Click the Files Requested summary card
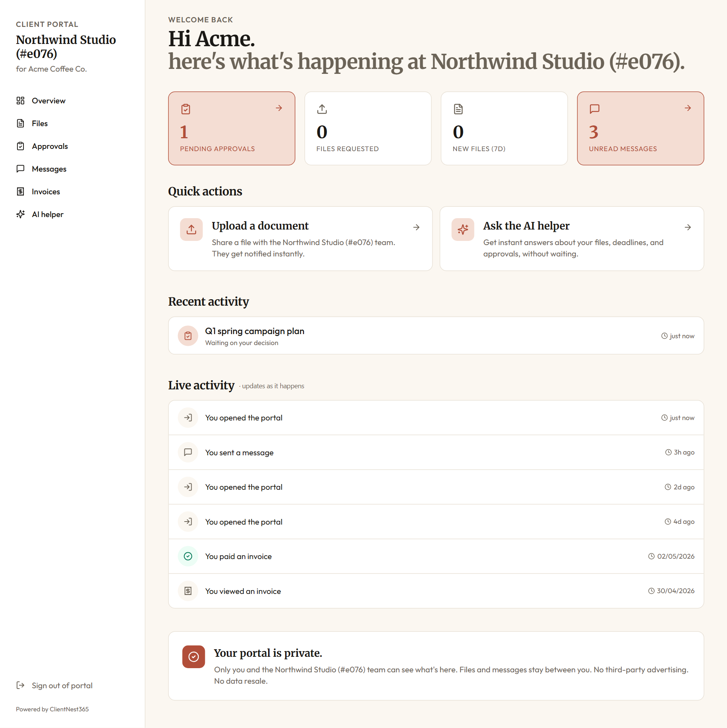This screenshot has height=728, width=727. click(368, 128)
